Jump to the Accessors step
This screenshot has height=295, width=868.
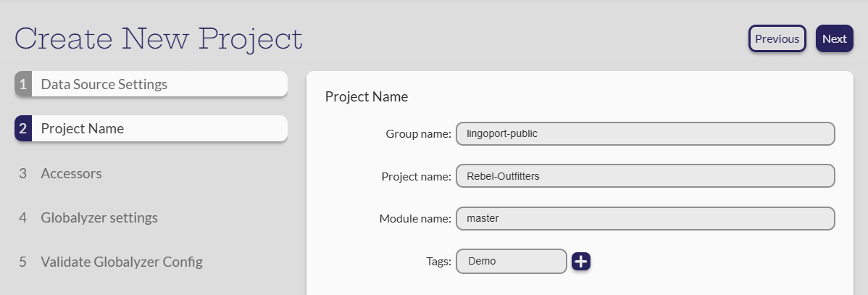tap(71, 174)
